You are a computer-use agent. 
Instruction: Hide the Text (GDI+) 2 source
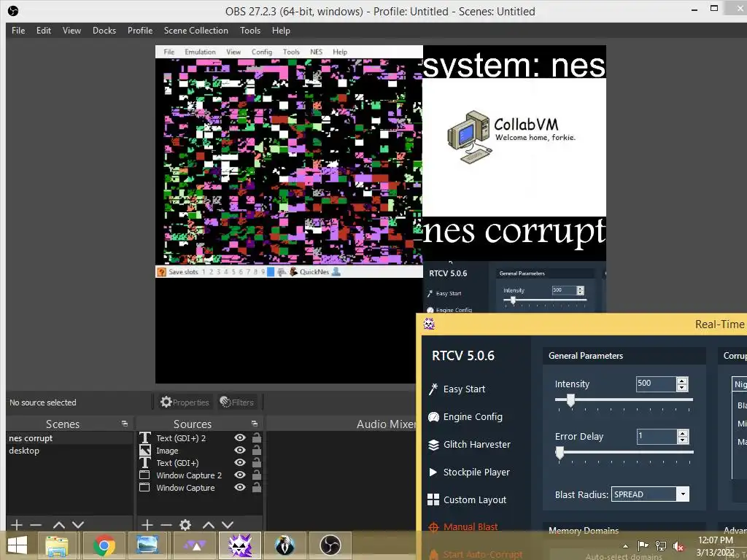coord(240,437)
